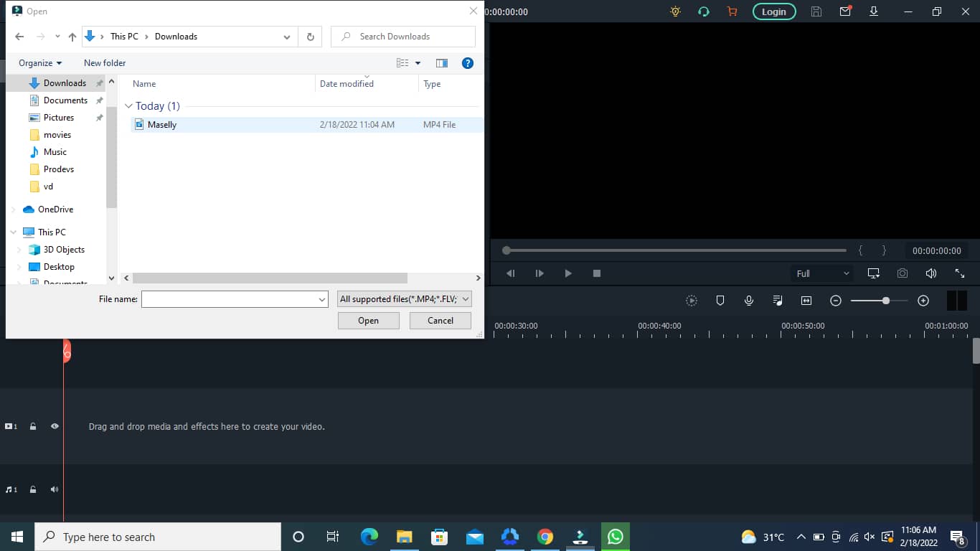The height and width of the screenshot is (551, 980).
Task: Open the shopping cart icon
Action: click(732, 11)
